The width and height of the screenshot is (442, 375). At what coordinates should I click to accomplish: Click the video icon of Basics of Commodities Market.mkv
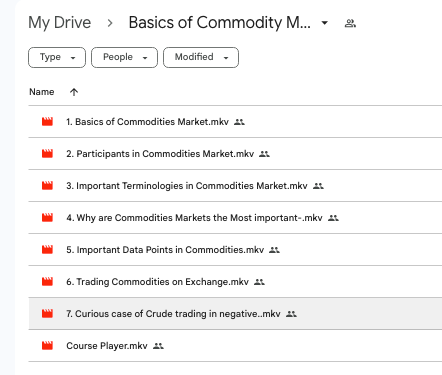(47, 122)
